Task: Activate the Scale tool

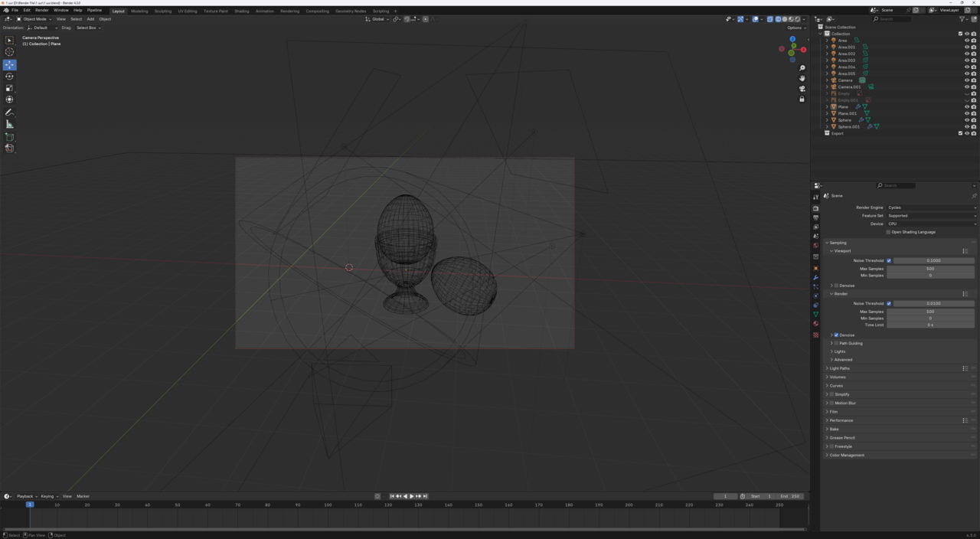Action: (x=9, y=88)
